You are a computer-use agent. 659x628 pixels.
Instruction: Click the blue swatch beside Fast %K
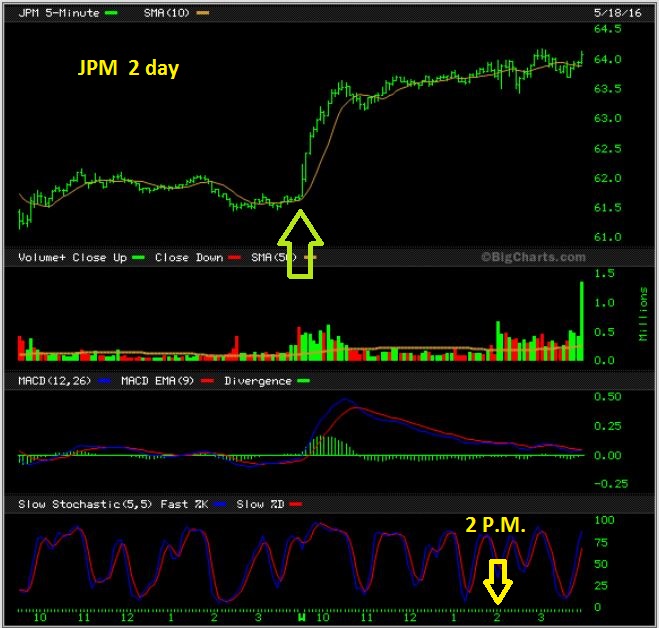(x=221, y=504)
